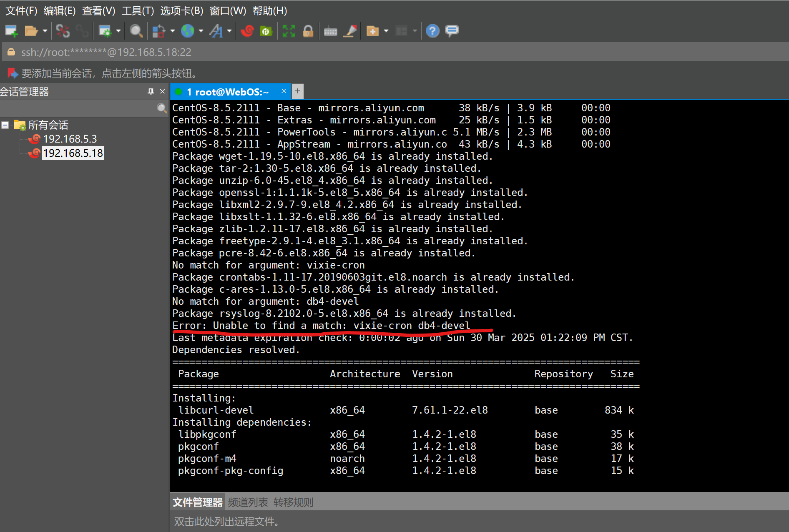Switch to the root@WebOS:~ tab
Screen dimensions: 789x532
(228, 92)
